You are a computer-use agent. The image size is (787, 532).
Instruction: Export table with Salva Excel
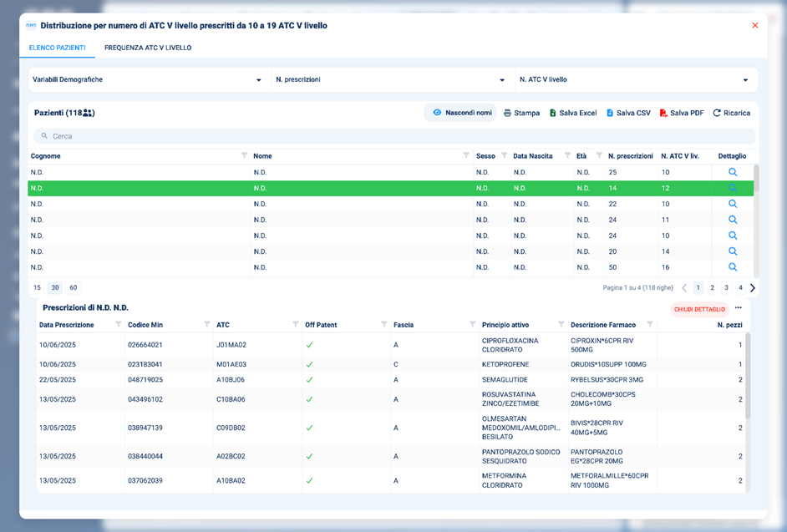(x=572, y=113)
